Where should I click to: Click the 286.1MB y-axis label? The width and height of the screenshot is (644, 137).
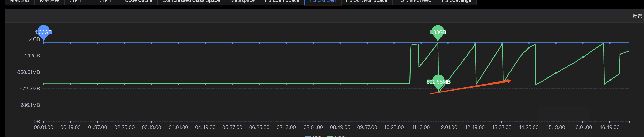tap(30, 105)
